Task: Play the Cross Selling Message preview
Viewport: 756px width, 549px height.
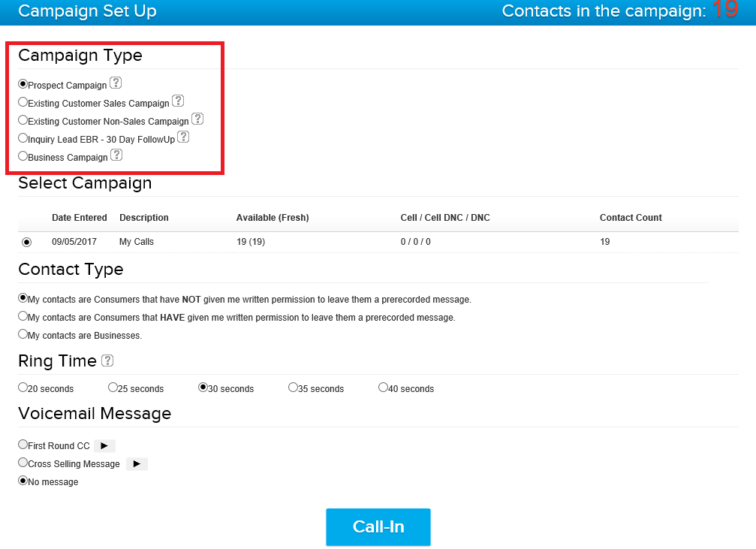Action: [137, 463]
